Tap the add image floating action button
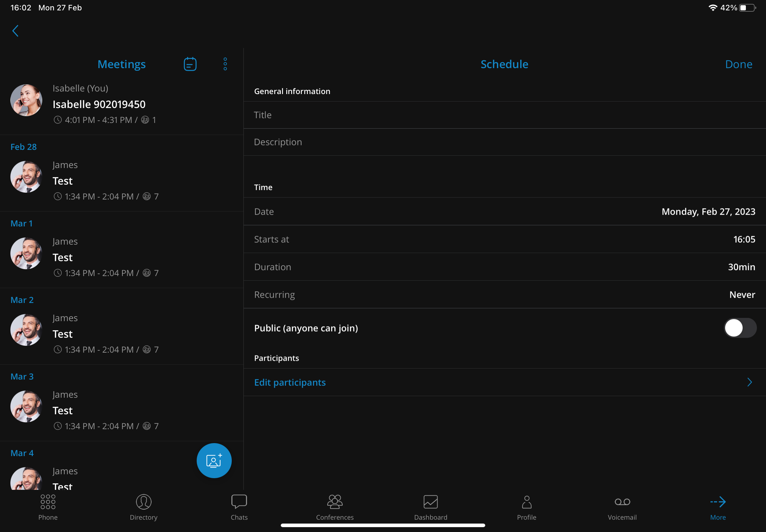Image resolution: width=766 pixels, height=532 pixels. click(214, 460)
